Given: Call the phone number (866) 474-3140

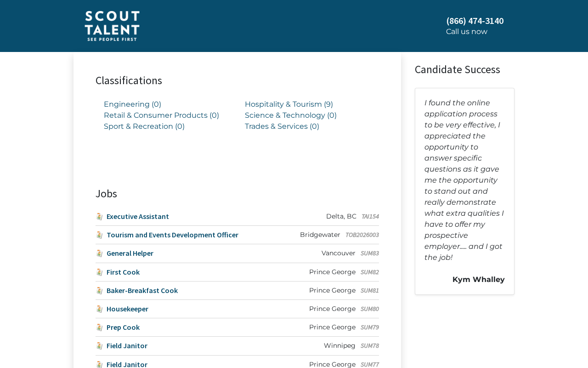Looking at the screenshot, I should [x=475, y=21].
